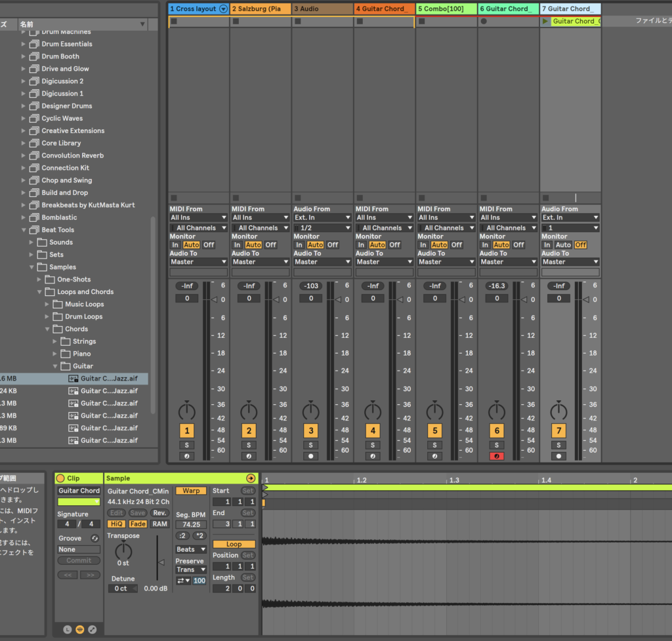Select the Core Library pack in browser
672x641 pixels.
coord(61,143)
